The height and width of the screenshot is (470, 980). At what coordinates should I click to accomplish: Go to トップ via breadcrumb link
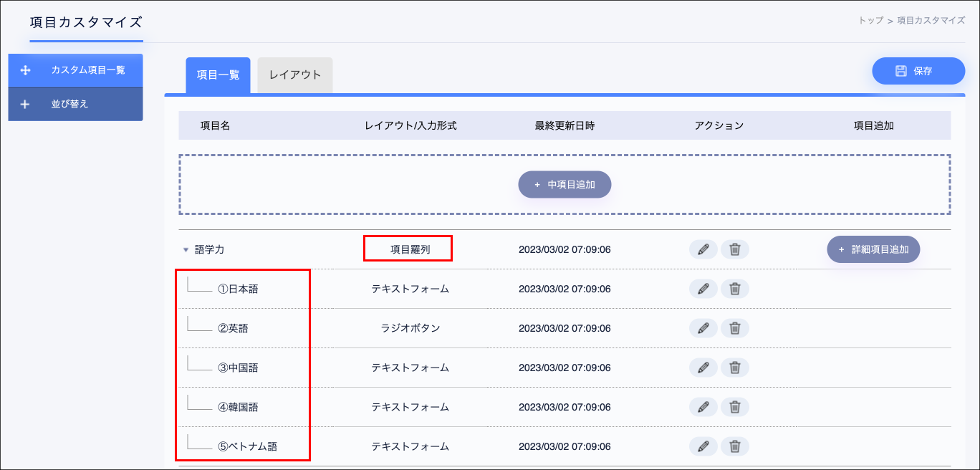tap(870, 21)
